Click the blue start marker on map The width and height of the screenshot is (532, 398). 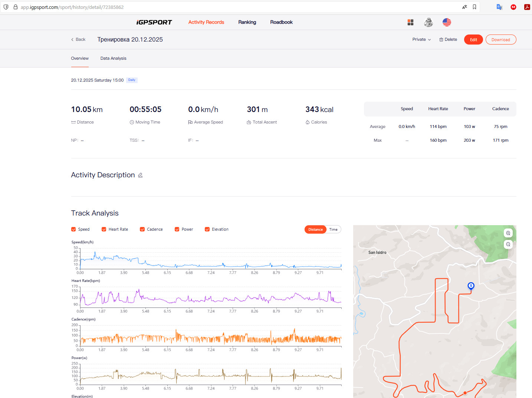point(471,286)
